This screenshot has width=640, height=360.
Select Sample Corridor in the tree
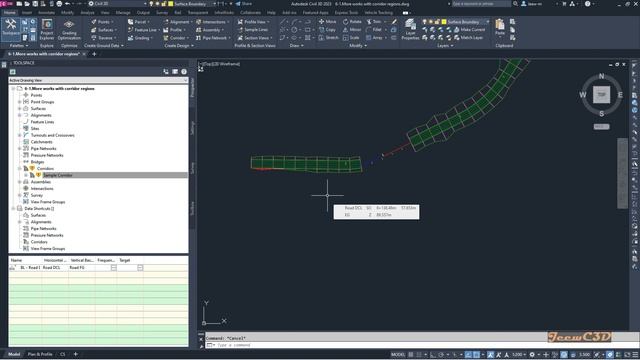coord(58,175)
